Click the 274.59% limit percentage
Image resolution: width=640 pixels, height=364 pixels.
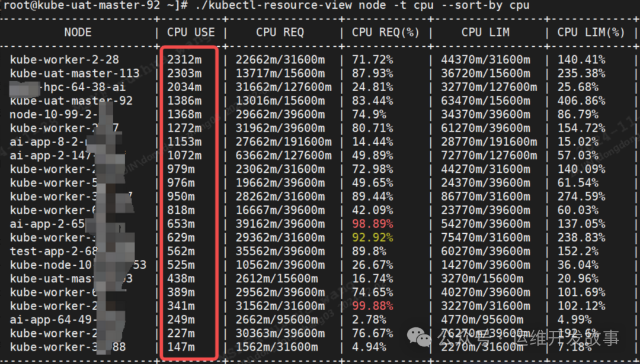(582, 197)
